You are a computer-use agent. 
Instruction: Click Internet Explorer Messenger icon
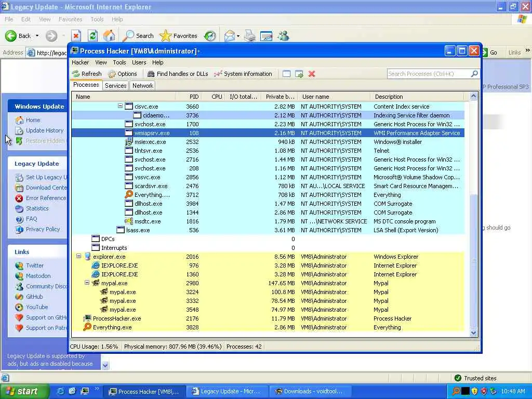pos(283,36)
